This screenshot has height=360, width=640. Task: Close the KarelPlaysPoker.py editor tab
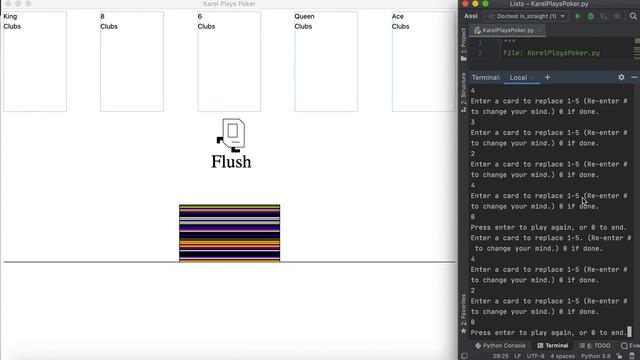[x=539, y=30]
